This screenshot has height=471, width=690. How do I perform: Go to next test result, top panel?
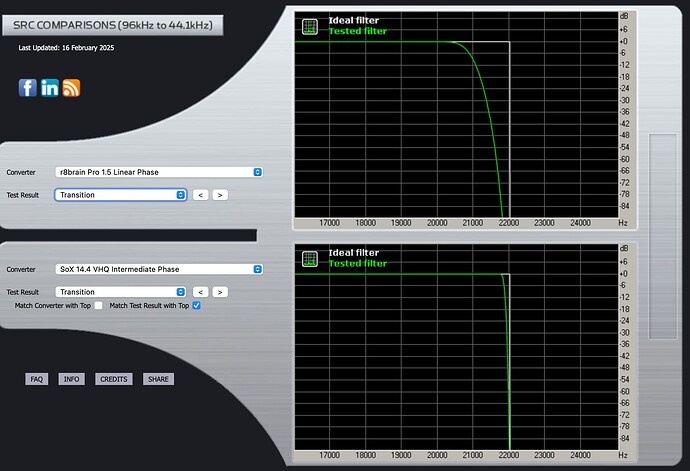tap(220, 195)
